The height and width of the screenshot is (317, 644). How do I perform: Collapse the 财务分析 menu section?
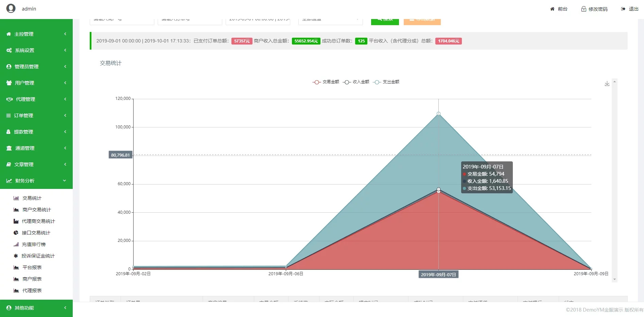(36, 181)
